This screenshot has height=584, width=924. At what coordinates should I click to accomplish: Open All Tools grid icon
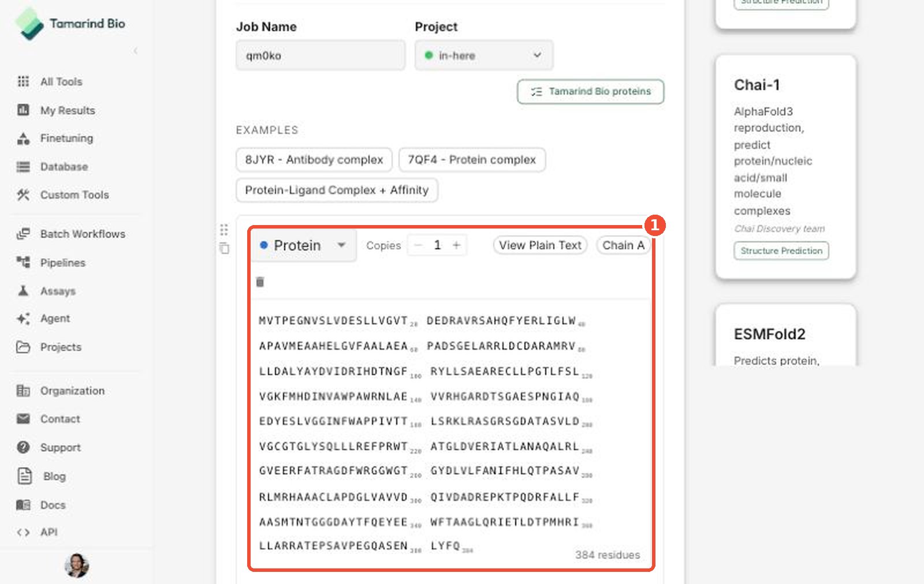[23, 81]
